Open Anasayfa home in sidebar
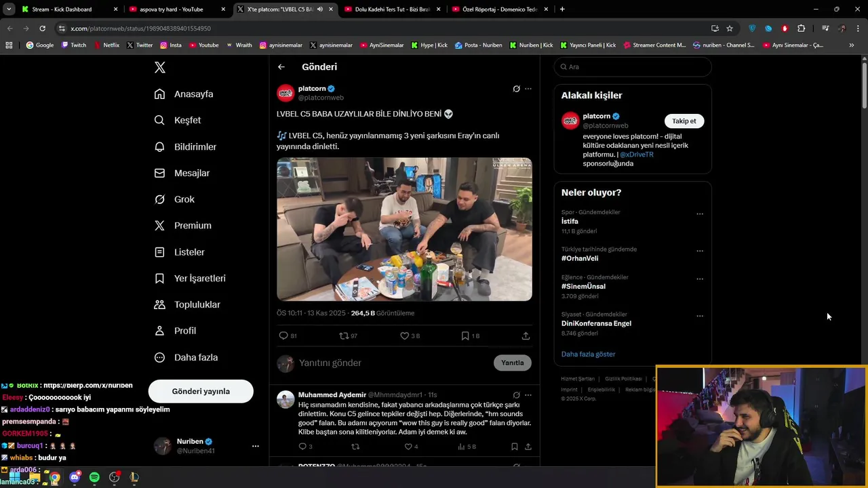The height and width of the screenshot is (488, 868). (184, 94)
